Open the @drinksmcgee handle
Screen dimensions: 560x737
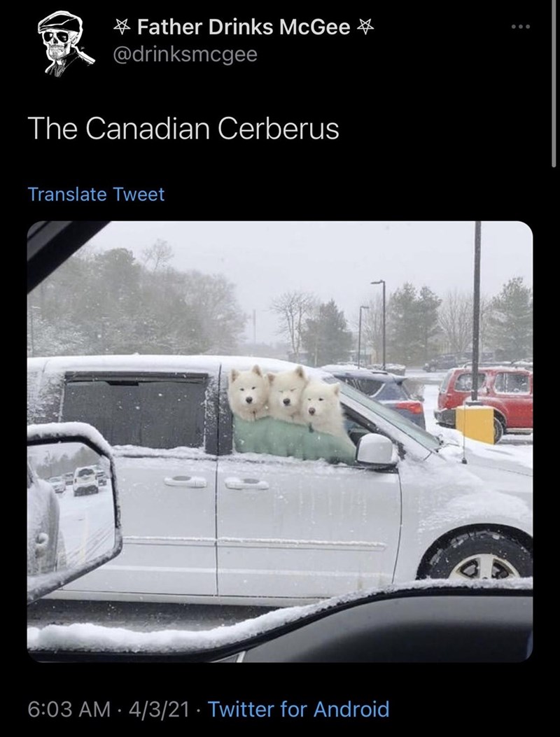[x=185, y=55]
